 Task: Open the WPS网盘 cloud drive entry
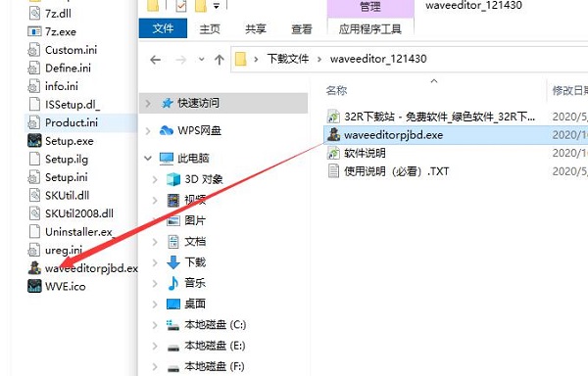click(x=199, y=130)
